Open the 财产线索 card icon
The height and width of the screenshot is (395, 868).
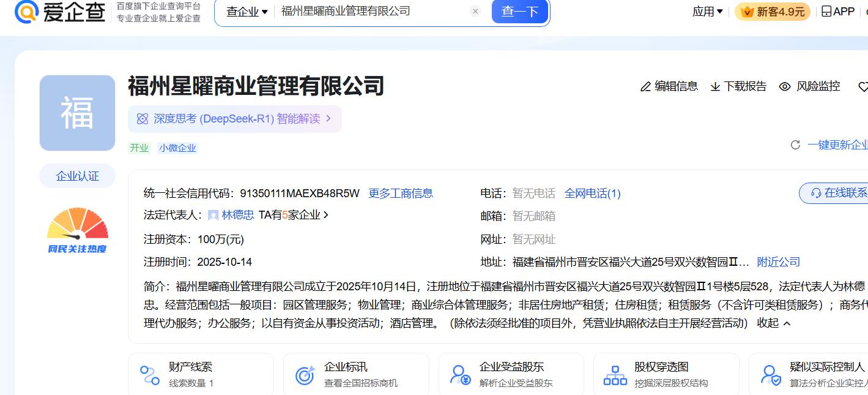click(x=150, y=375)
